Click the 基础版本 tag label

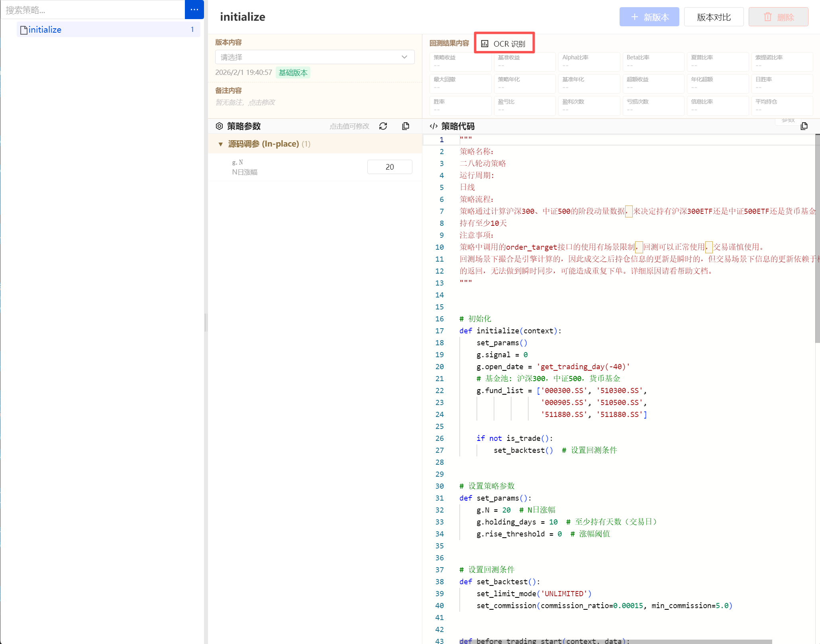point(293,72)
